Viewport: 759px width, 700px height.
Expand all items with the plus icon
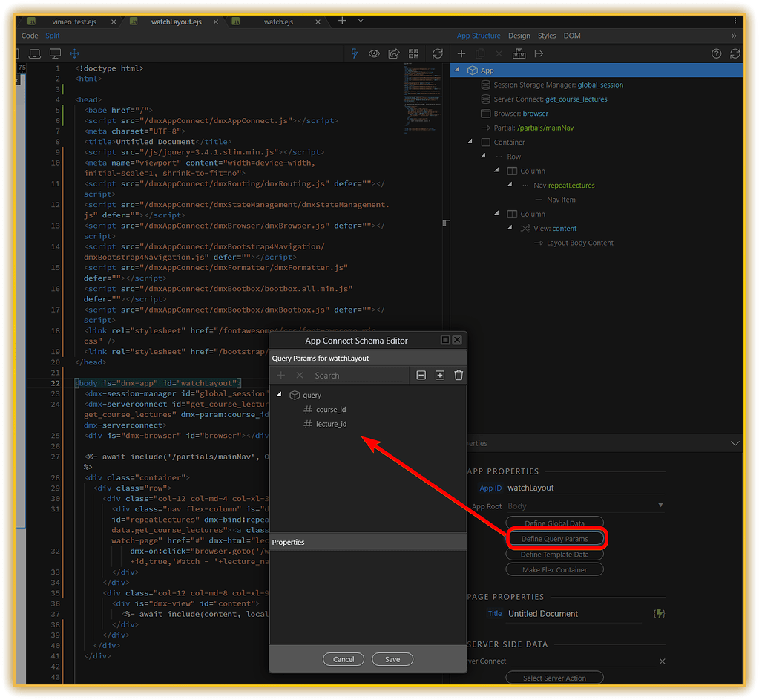(x=439, y=376)
